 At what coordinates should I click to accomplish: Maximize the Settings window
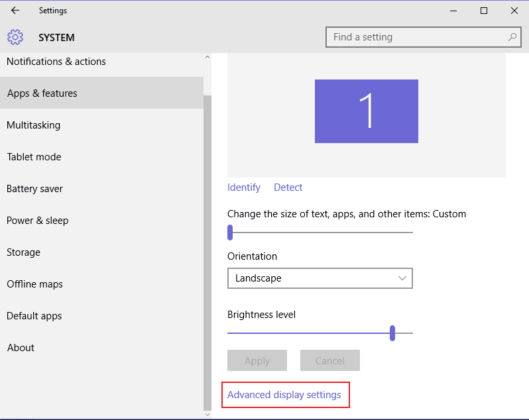(x=484, y=11)
